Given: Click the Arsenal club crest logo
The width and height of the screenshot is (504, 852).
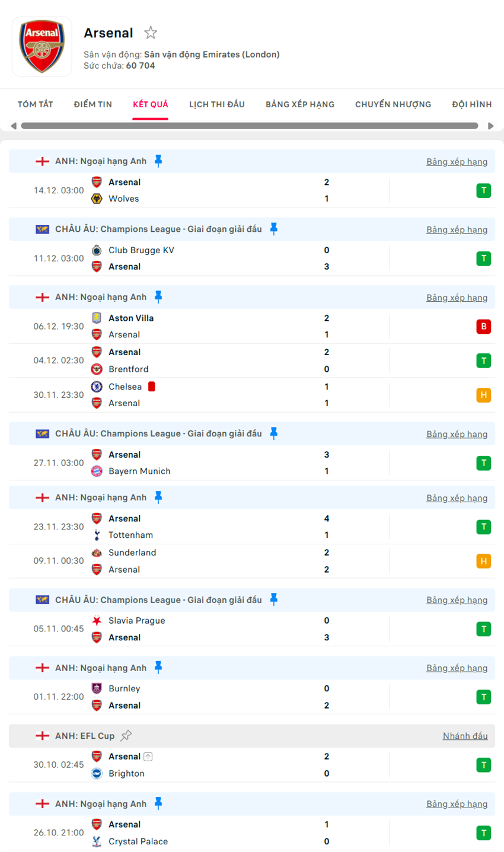Looking at the screenshot, I should click(42, 47).
